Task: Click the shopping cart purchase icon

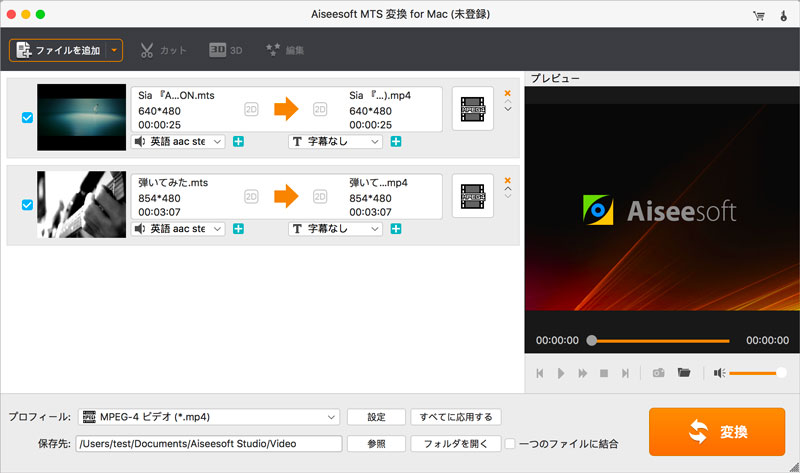Action: [x=759, y=16]
